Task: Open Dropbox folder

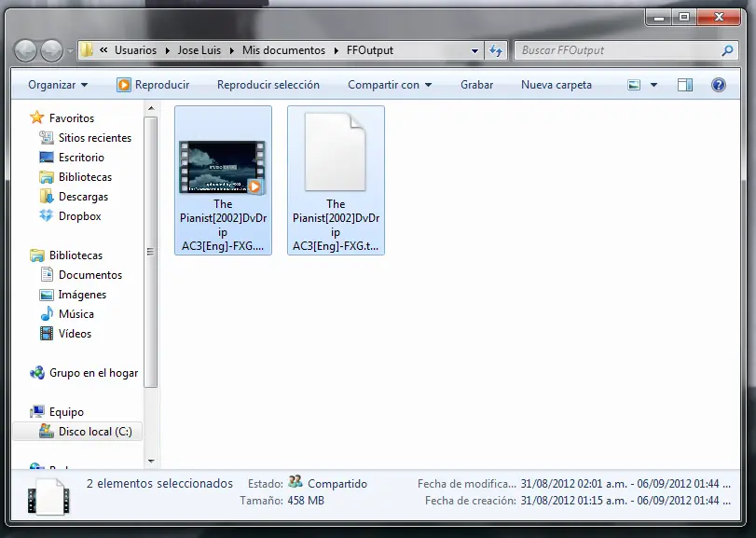Action: (79, 216)
